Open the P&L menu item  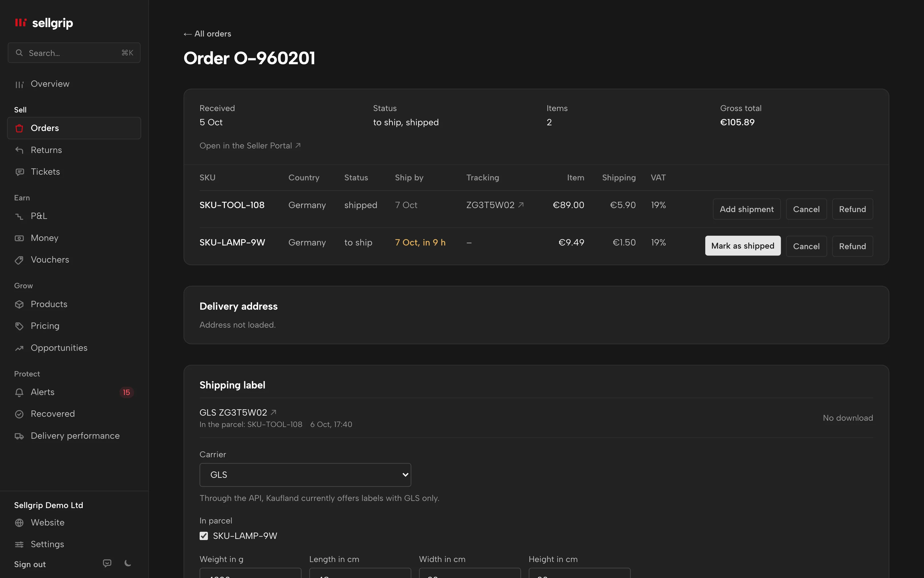74,216
